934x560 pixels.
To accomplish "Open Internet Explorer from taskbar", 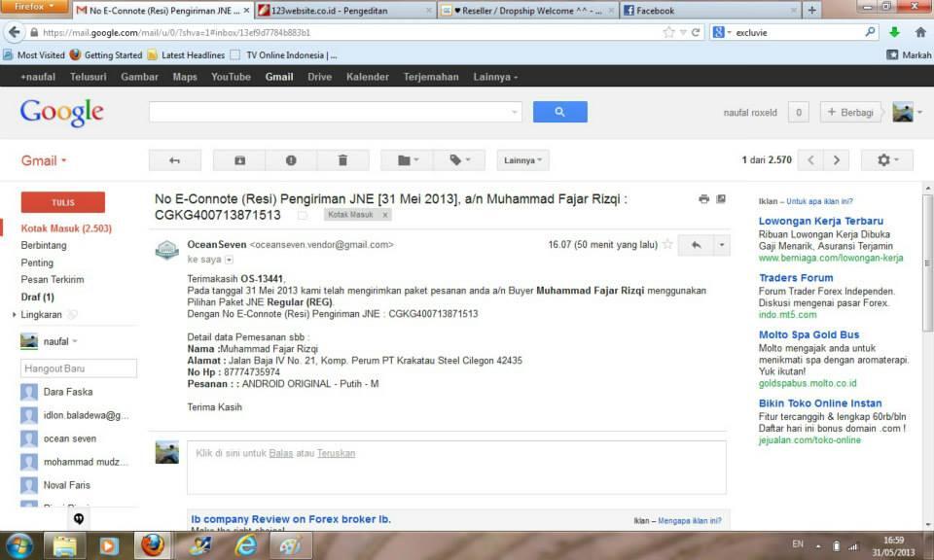I will point(245,545).
